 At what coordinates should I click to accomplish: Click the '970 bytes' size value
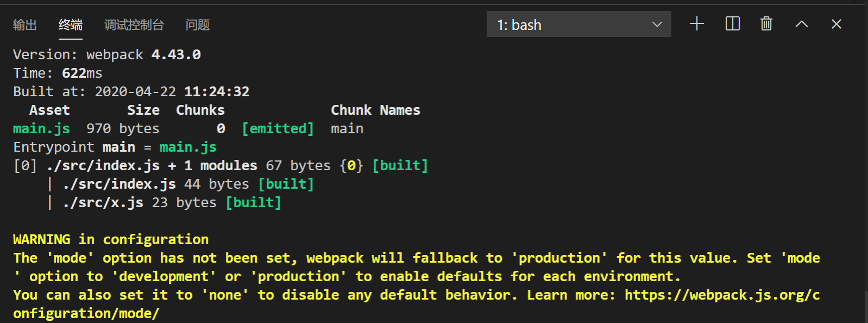pyautogui.click(x=123, y=129)
